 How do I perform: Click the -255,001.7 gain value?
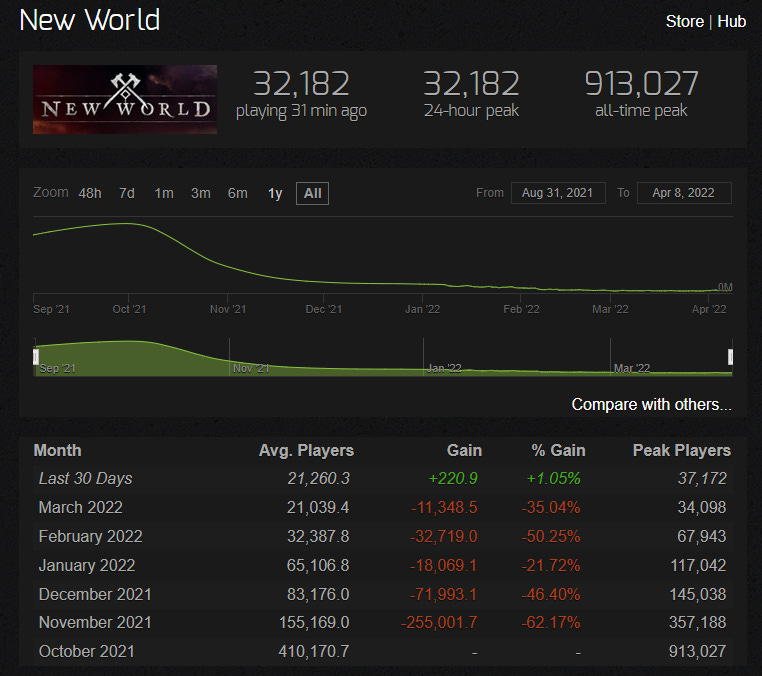coord(439,622)
